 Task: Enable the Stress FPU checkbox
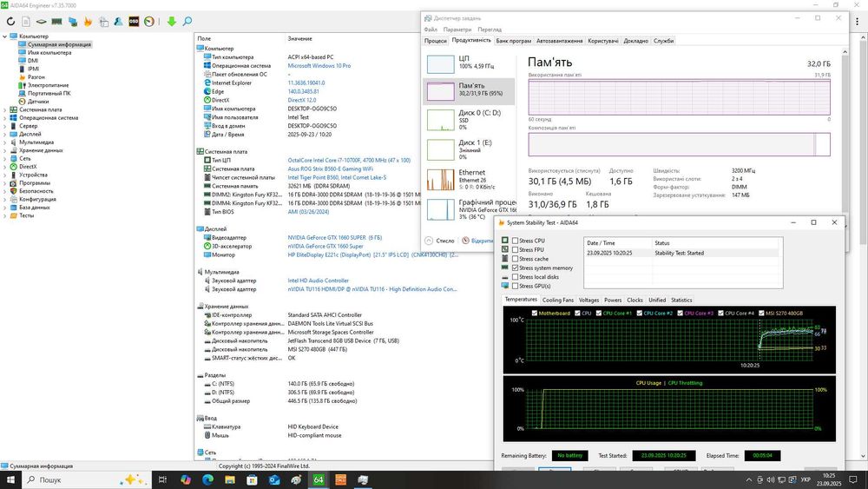pyautogui.click(x=516, y=250)
